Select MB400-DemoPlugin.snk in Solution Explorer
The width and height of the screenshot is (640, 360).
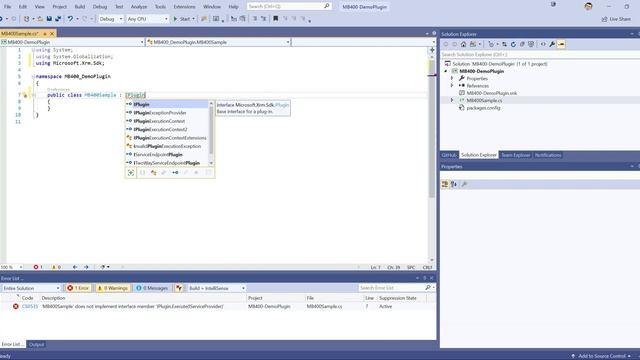pos(491,93)
